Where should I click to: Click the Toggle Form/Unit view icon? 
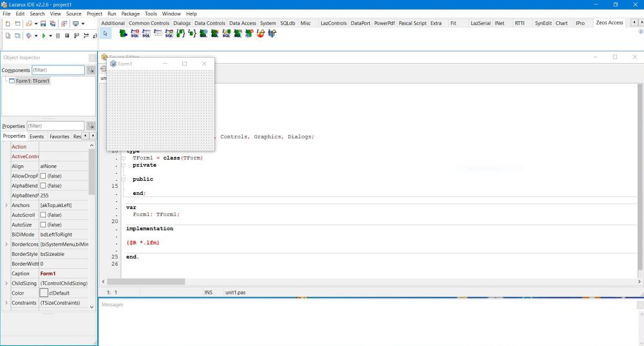(x=64, y=24)
